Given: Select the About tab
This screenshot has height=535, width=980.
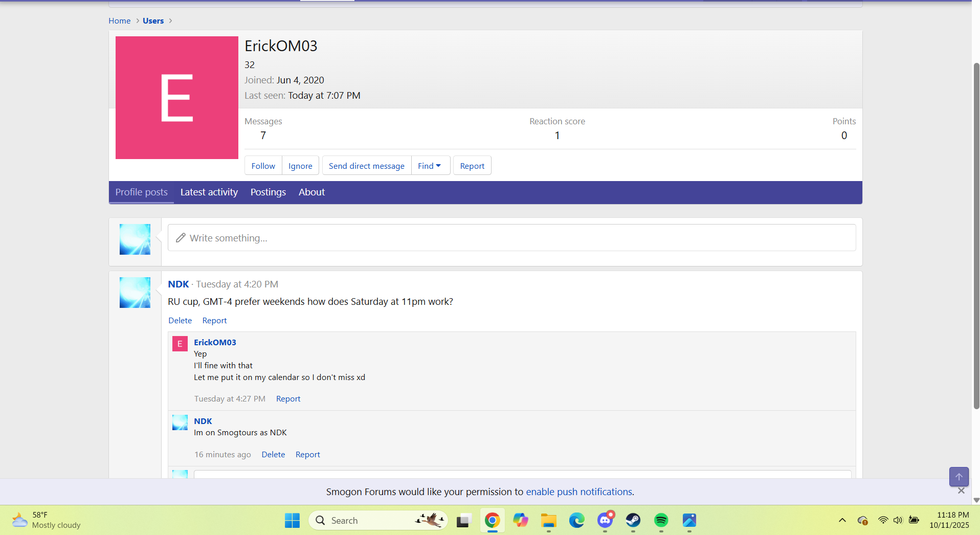Looking at the screenshot, I should [311, 192].
